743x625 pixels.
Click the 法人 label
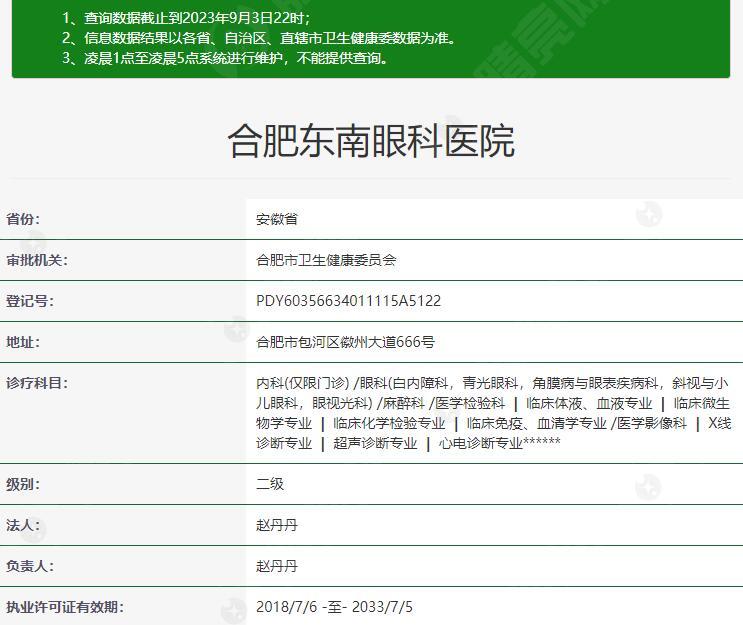pos(23,525)
